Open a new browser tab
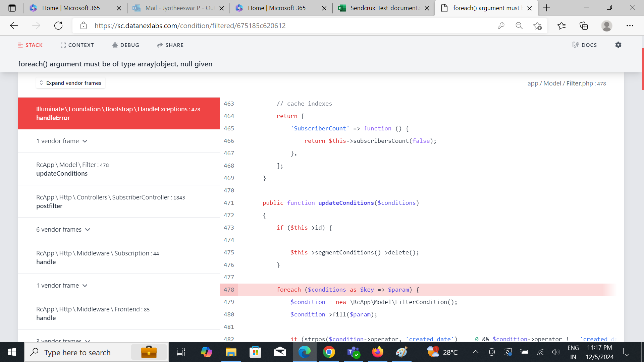The width and height of the screenshot is (644, 362). coord(547,8)
